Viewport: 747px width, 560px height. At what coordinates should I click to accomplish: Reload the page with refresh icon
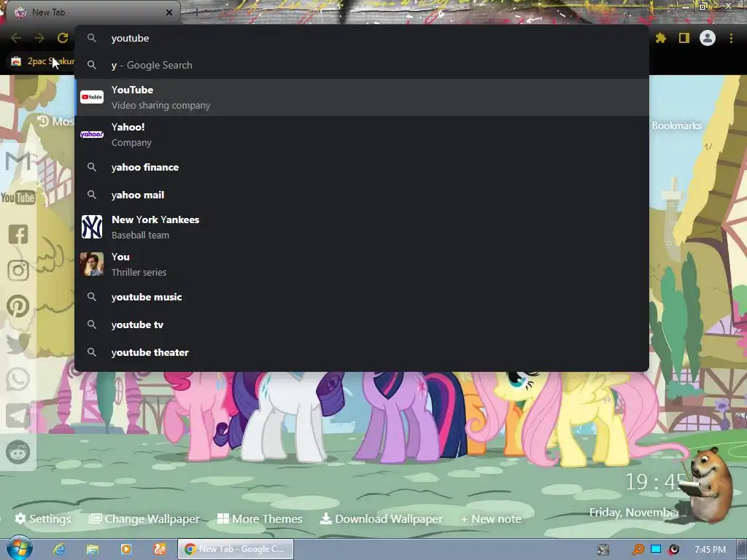coord(63,38)
